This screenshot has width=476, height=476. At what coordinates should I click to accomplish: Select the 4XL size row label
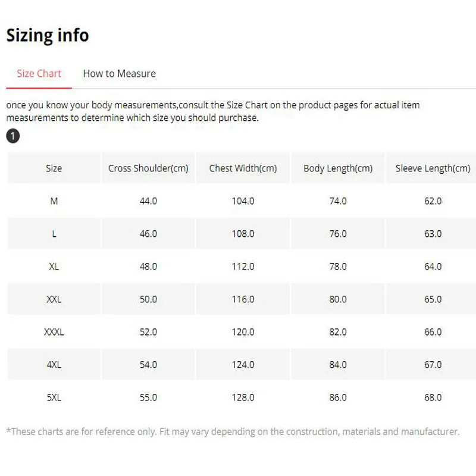click(x=54, y=365)
